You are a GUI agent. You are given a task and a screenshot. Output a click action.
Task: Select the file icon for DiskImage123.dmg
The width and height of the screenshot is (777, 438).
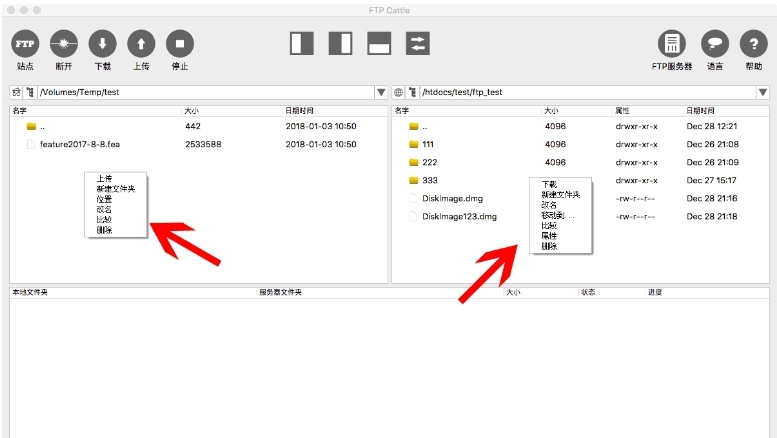(413, 217)
